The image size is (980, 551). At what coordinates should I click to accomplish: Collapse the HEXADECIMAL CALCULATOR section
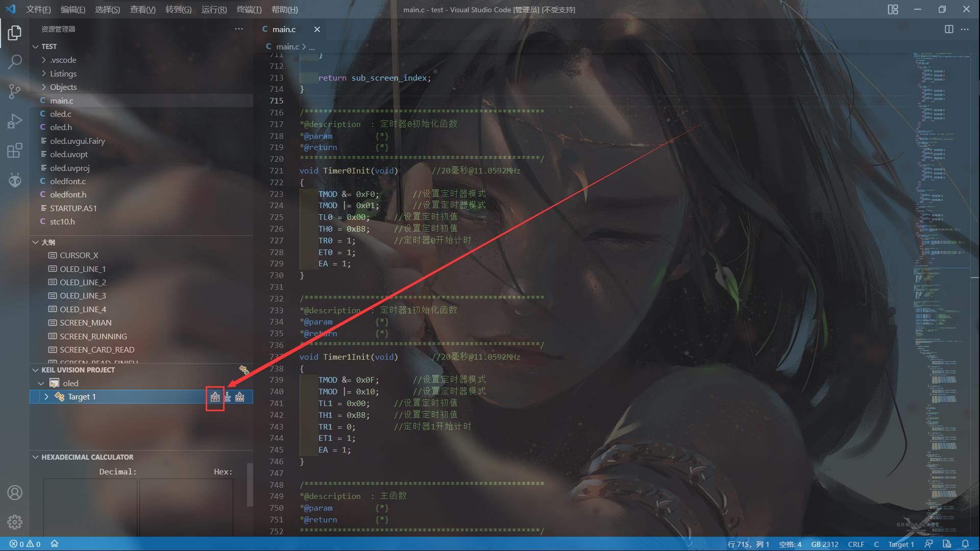click(35, 457)
